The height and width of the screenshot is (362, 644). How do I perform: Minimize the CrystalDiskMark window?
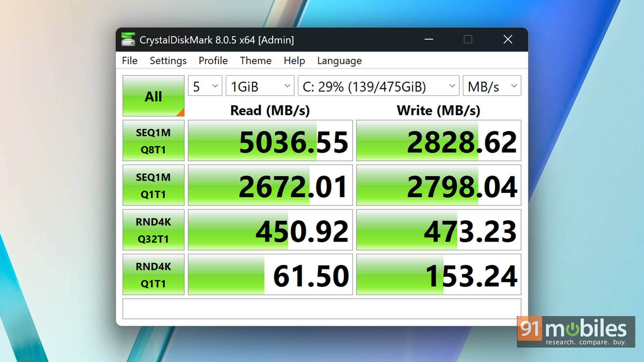coord(429,40)
